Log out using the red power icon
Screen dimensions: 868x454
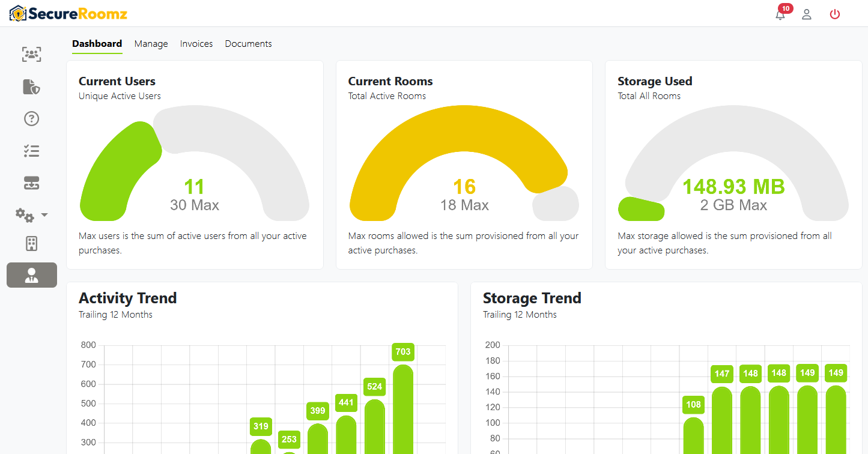835,14
